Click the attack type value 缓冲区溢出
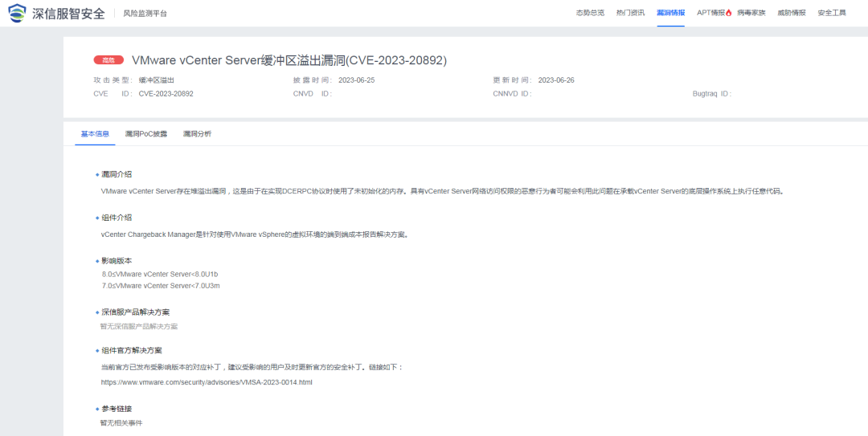This screenshot has height=436, width=868. click(x=157, y=80)
